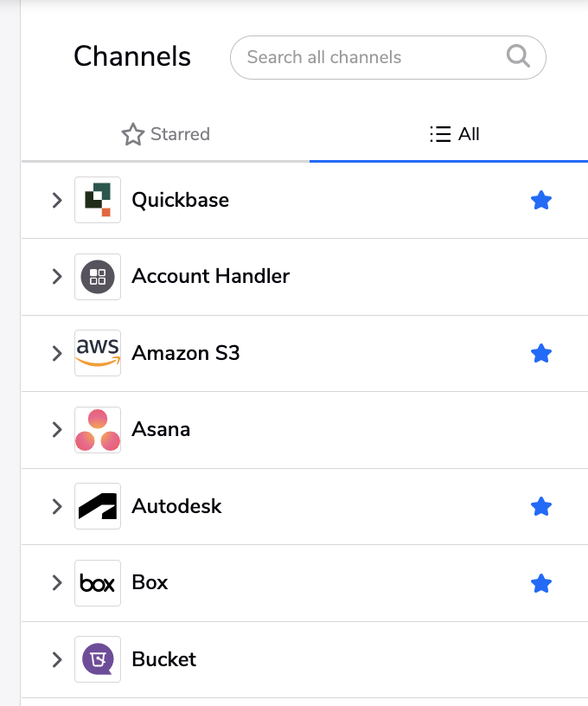This screenshot has height=706, width=588.
Task: Focus the Search all channels field
Action: (x=387, y=58)
